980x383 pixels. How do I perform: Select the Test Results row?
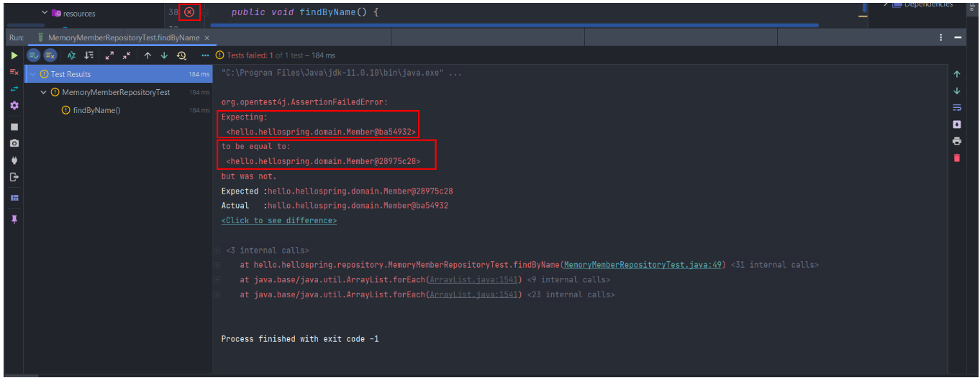tap(119, 74)
